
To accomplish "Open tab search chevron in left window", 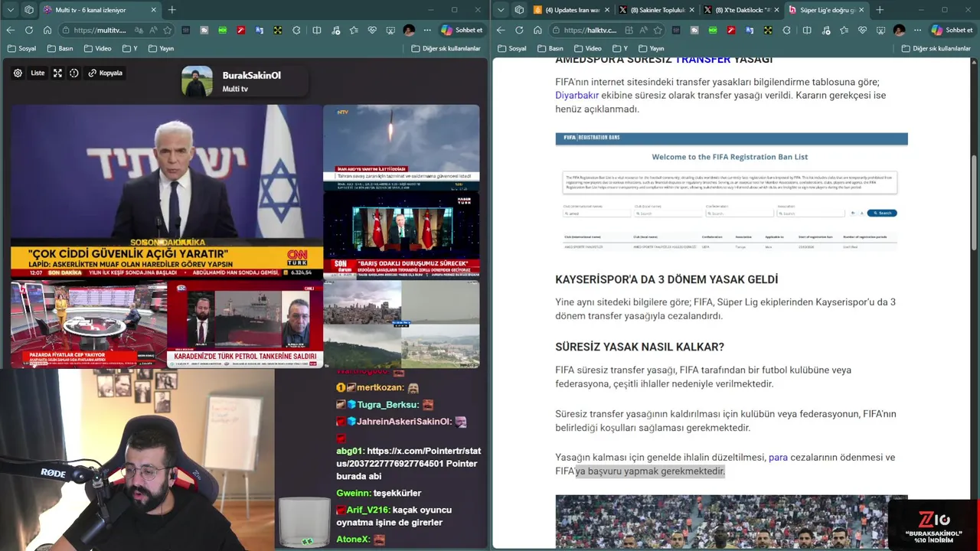I will click(x=10, y=10).
